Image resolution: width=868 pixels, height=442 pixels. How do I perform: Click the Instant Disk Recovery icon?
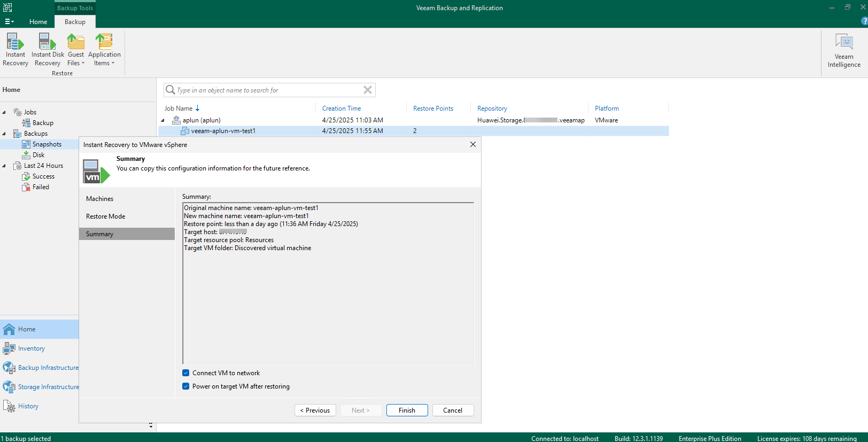48,42
